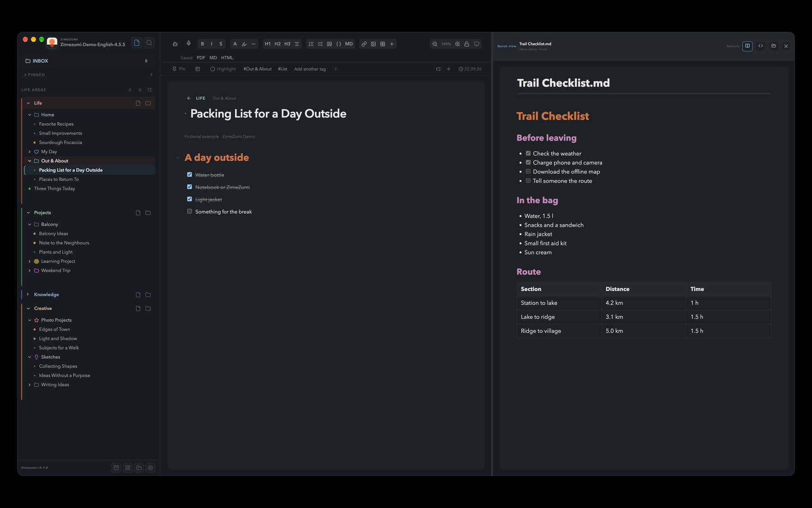Click the #Out & About tag
This screenshot has height=508, width=812.
[x=258, y=69]
